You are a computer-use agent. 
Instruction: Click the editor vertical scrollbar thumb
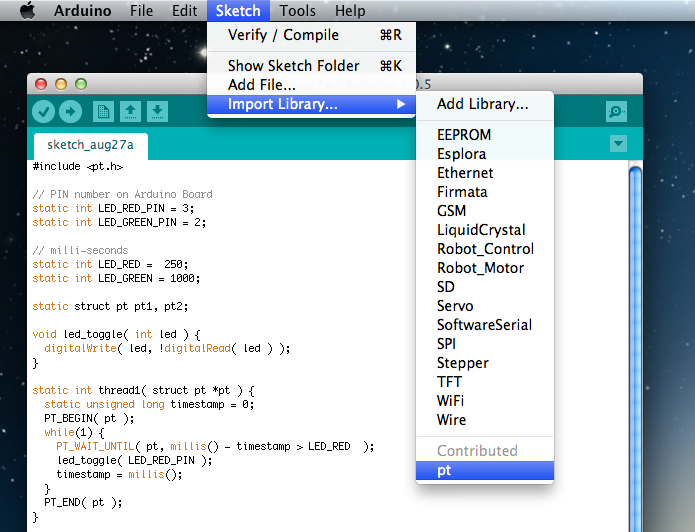pyautogui.click(x=635, y=349)
